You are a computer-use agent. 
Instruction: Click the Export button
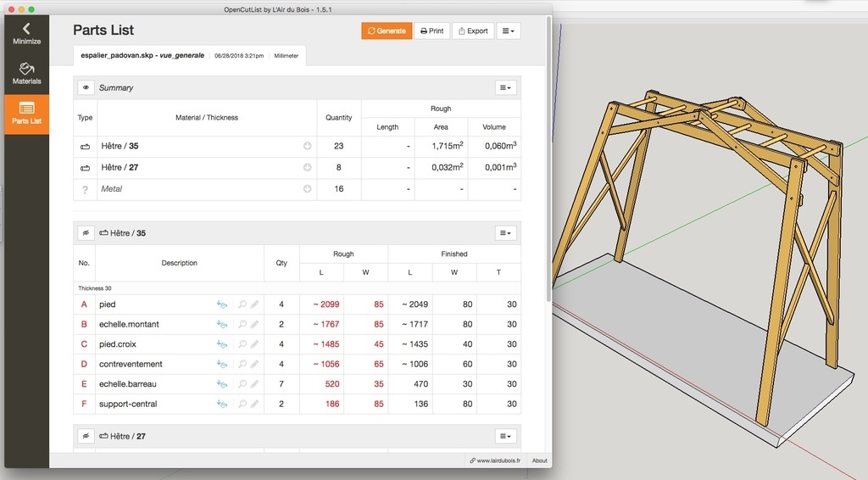[x=473, y=31]
